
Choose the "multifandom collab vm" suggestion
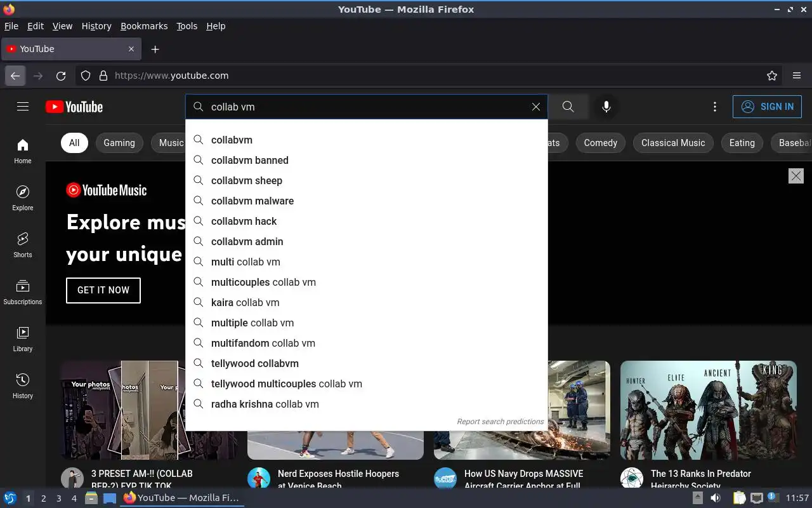[367, 343]
